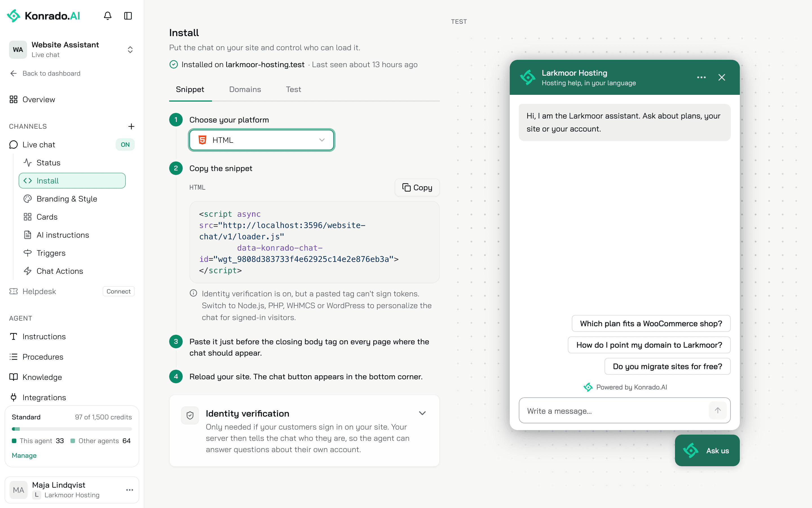The height and width of the screenshot is (508, 812).
Task: Choose 'Which plan fits a WooCommerce shop?'
Action: tap(651, 323)
